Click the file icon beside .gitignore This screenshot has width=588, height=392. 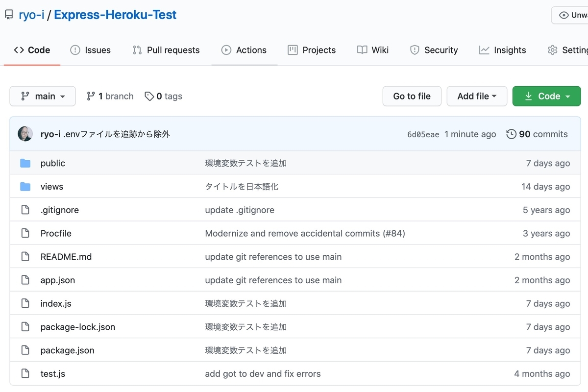(25, 210)
